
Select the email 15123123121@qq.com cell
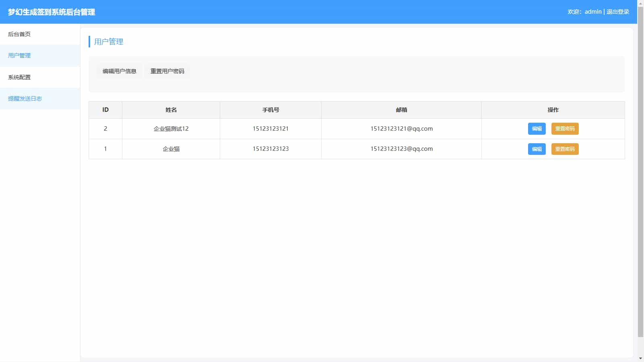[401, 129]
